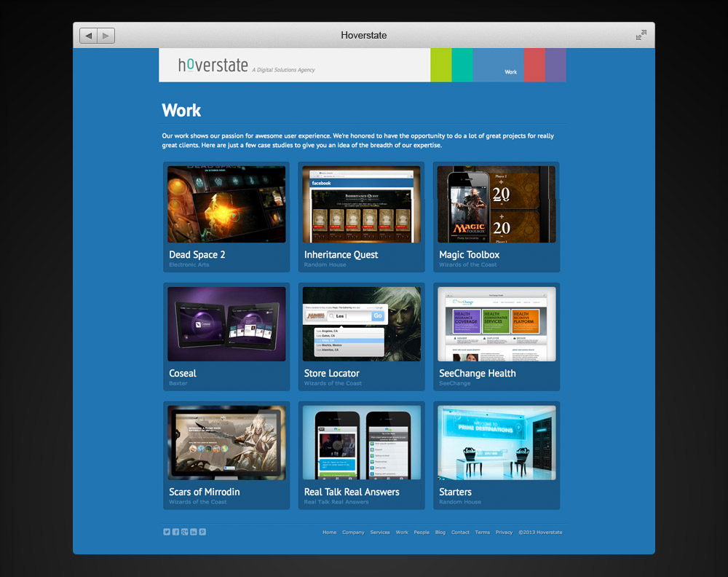Select the teal navigation block
Image resolution: width=728 pixels, height=577 pixels.
[462, 65]
